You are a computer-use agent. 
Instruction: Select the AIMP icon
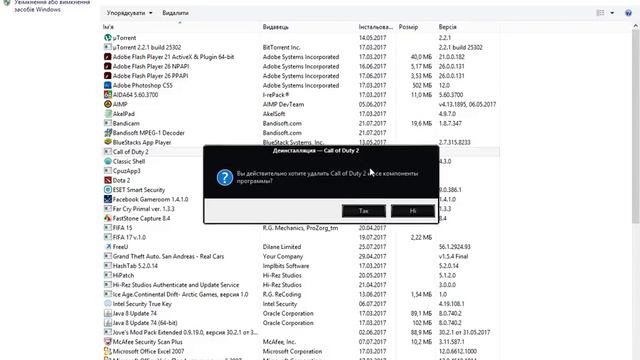(x=108, y=104)
